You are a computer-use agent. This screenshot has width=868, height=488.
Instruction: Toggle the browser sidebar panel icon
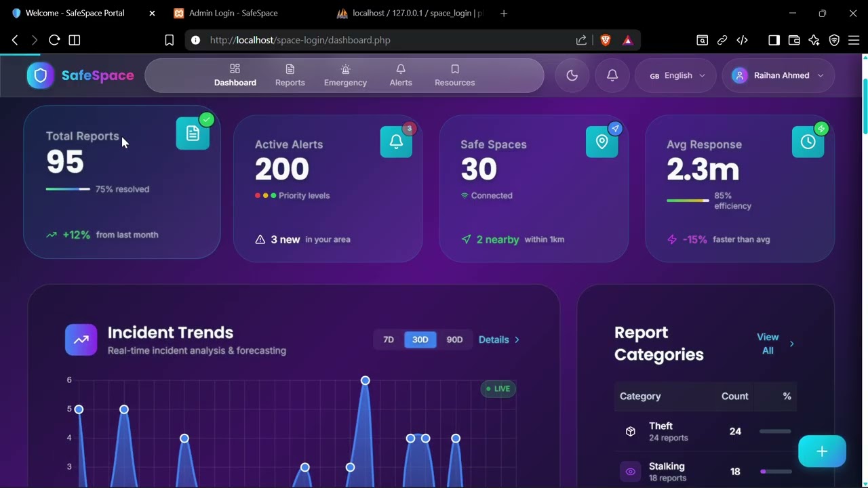[774, 40]
